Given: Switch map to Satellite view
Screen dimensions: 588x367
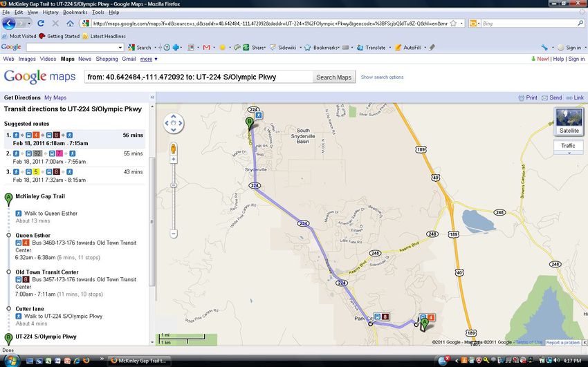Looking at the screenshot, I should [569, 122].
